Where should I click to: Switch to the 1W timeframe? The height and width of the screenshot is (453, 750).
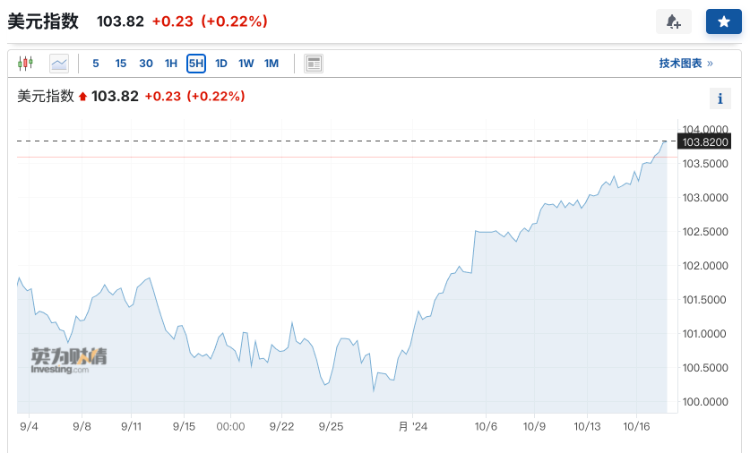[x=246, y=63]
